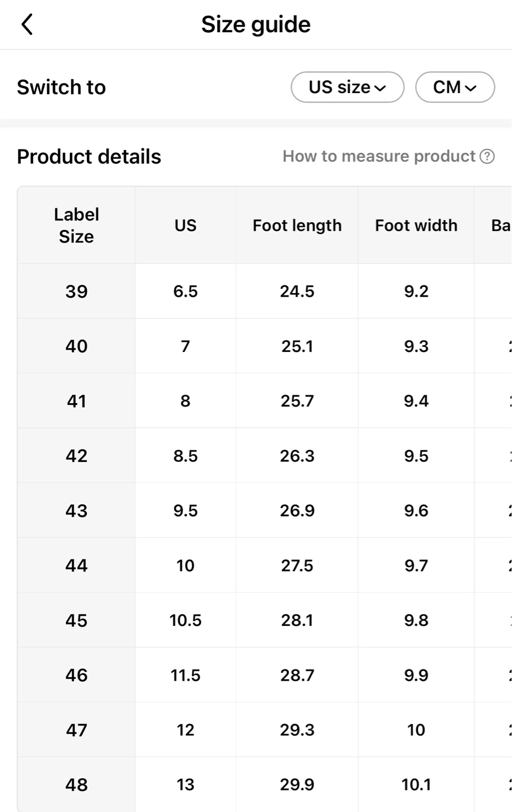Select label size 46 row
This screenshot has height=812, width=512.
pos(77,675)
